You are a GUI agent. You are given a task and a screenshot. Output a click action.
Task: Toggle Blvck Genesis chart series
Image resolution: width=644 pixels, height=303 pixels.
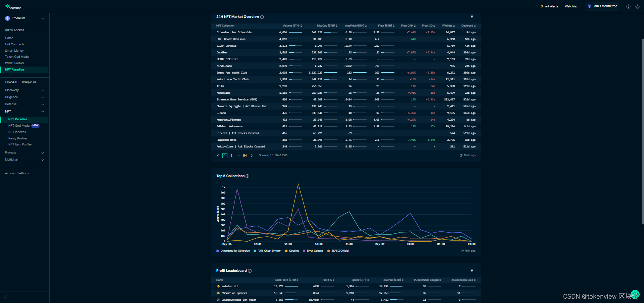tap(313, 251)
